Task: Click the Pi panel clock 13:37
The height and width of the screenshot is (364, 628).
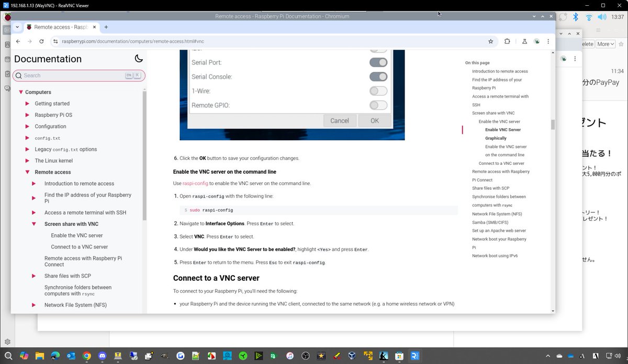Action: pyautogui.click(x=618, y=17)
